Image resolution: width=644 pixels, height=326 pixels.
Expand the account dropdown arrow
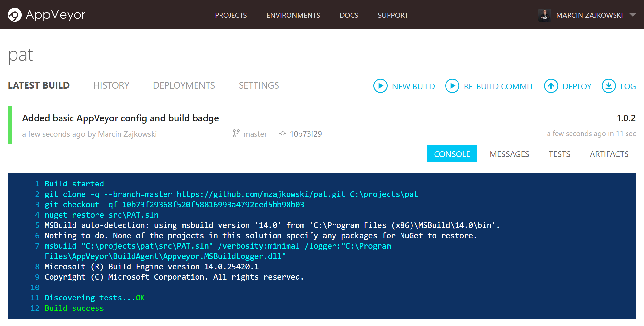point(633,15)
